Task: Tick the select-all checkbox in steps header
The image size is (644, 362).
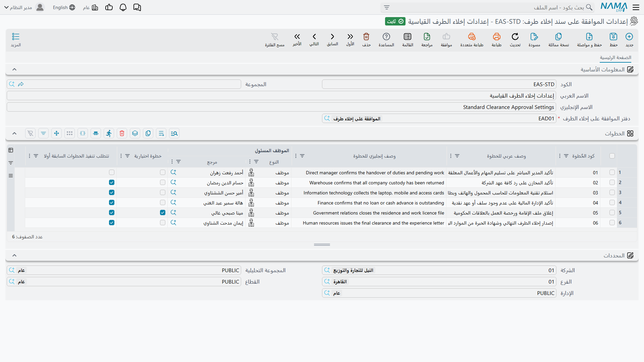Action: (x=612, y=156)
